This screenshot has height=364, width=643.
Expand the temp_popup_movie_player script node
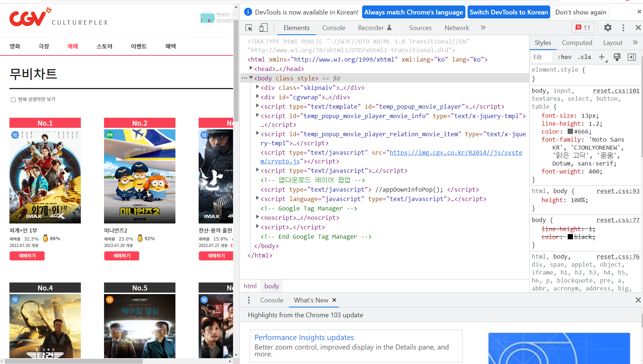pyautogui.click(x=257, y=106)
